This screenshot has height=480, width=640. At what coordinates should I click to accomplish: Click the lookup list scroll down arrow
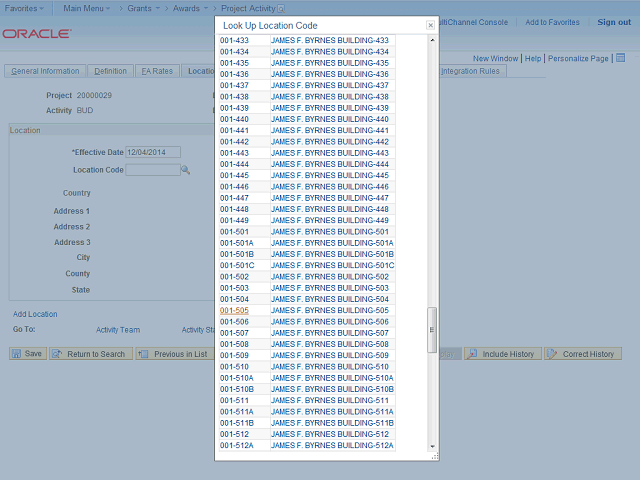click(x=432, y=447)
